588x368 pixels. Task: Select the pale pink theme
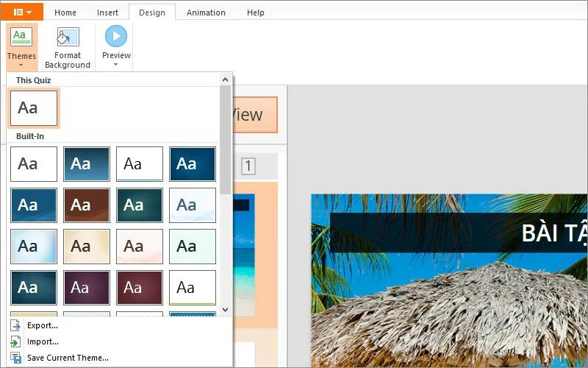click(140, 247)
